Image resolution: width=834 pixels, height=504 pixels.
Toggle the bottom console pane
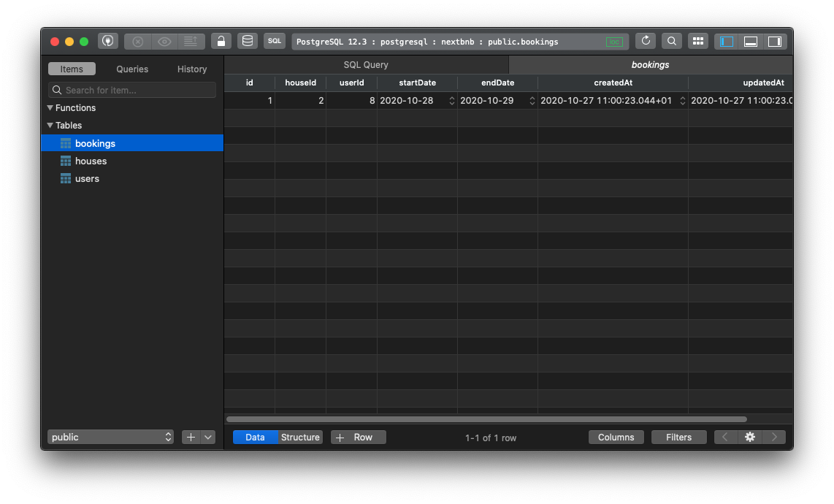click(x=750, y=41)
